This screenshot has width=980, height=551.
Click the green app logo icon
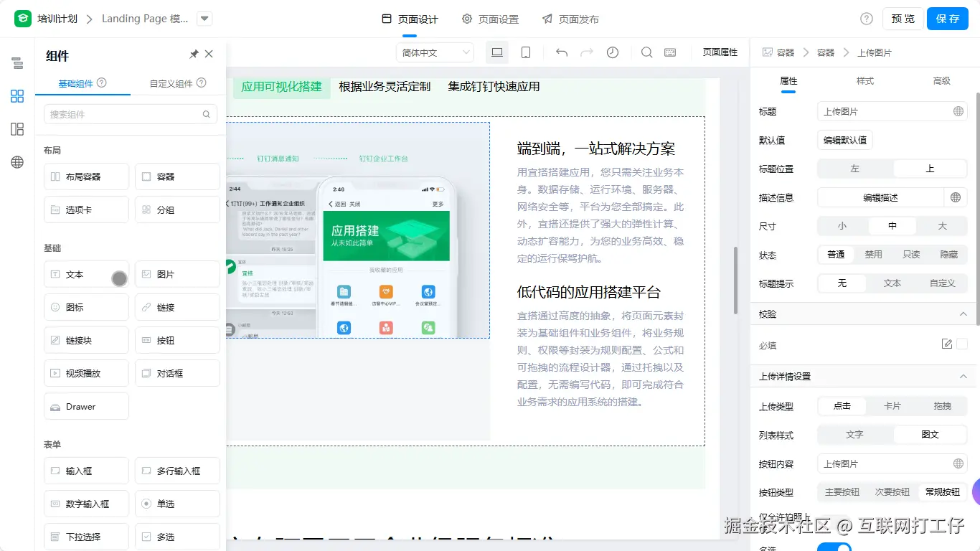click(23, 19)
